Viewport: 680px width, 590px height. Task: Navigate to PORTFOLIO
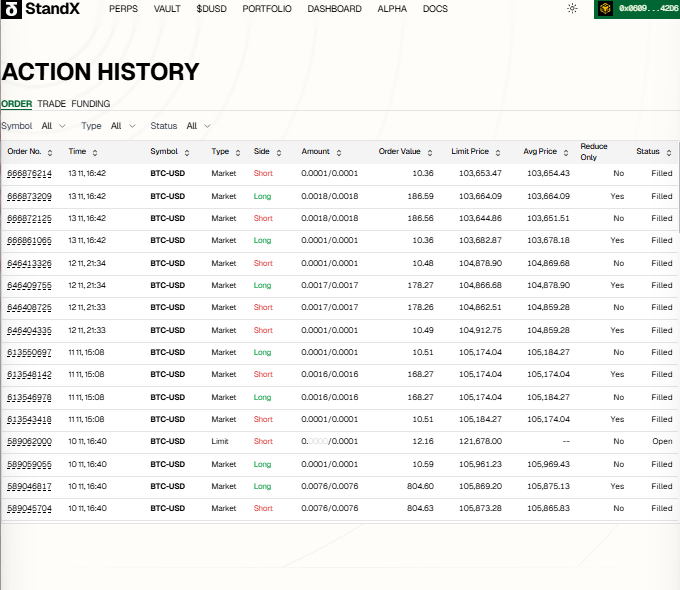click(267, 9)
